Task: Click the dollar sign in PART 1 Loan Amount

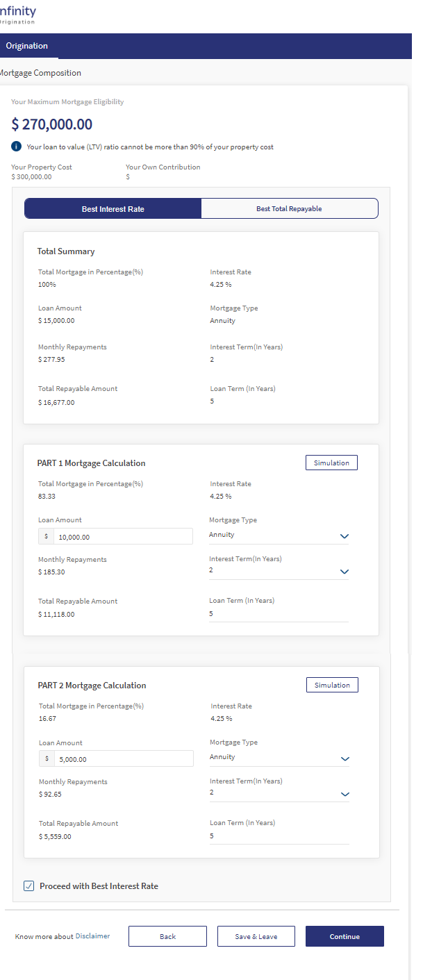Action: (x=46, y=536)
